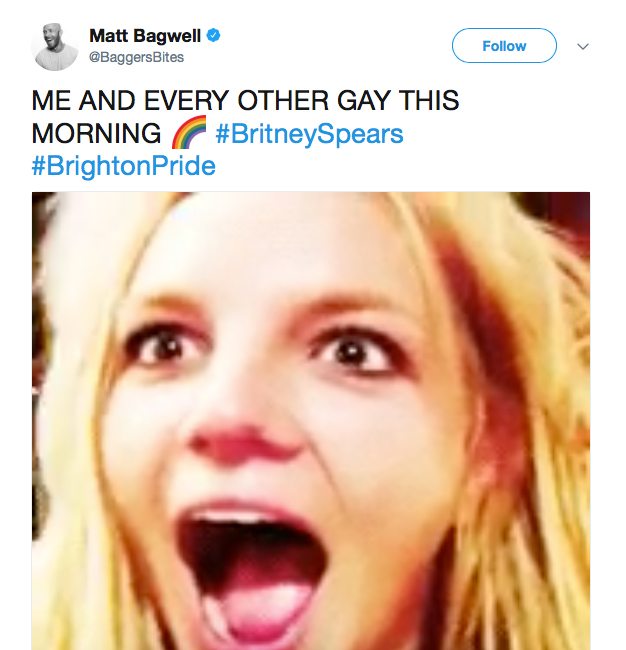Screen dimensions: 626x650
Task: Expand the tweet options chevron
Action: 583,46
